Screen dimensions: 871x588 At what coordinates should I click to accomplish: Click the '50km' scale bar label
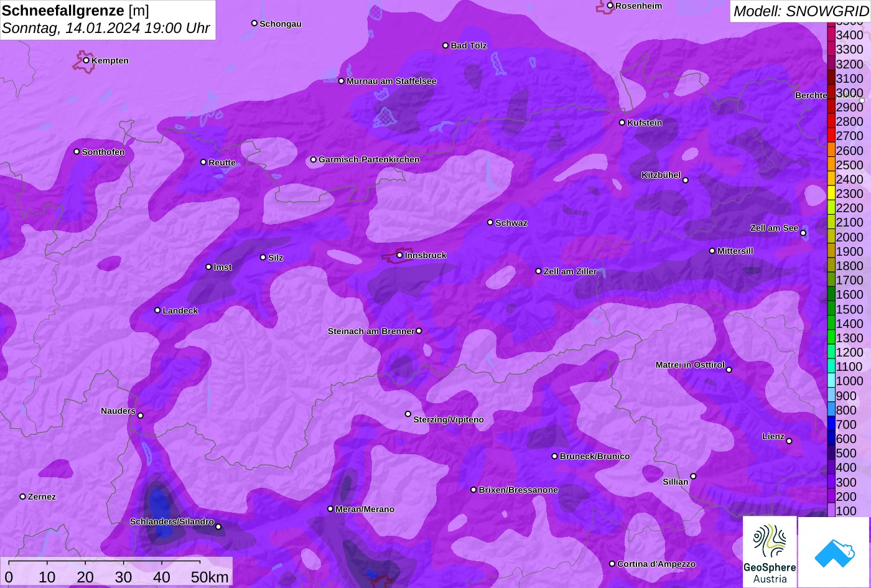click(210, 577)
